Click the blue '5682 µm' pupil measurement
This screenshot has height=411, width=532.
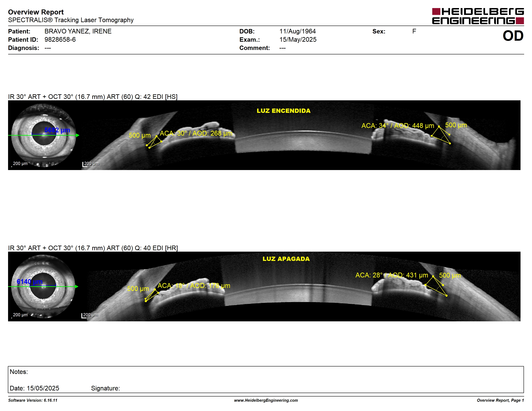[57, 130]
